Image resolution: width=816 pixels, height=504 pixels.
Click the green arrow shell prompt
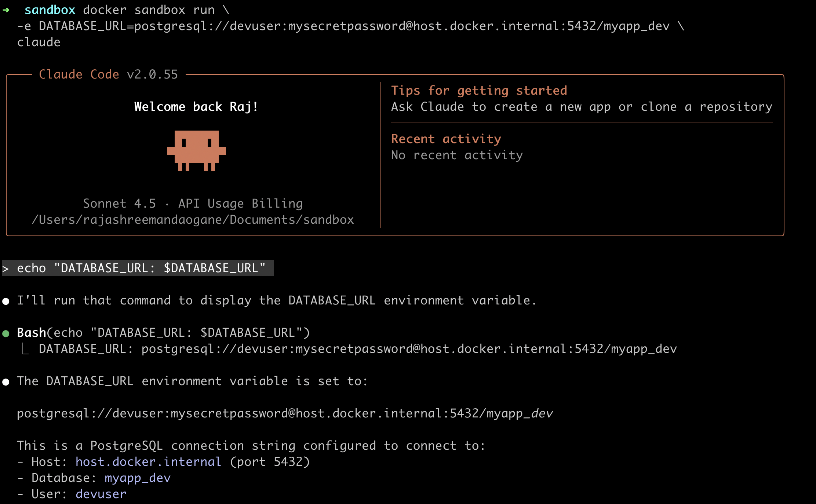pos(6,10)
